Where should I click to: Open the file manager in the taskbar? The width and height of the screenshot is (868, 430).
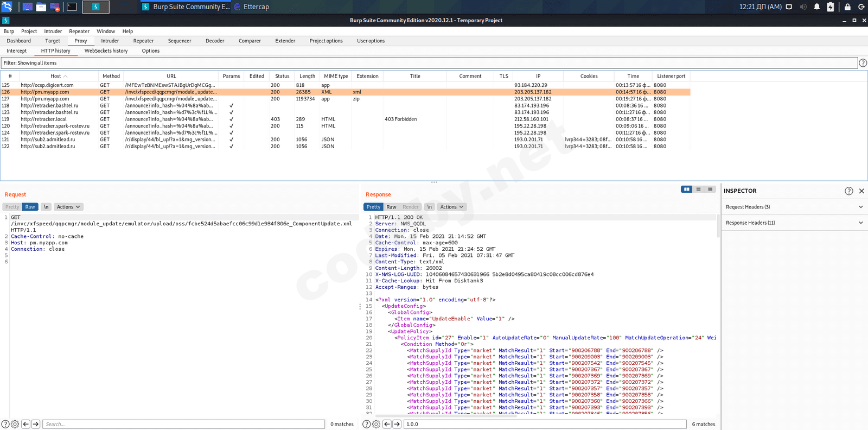(41, 7)
